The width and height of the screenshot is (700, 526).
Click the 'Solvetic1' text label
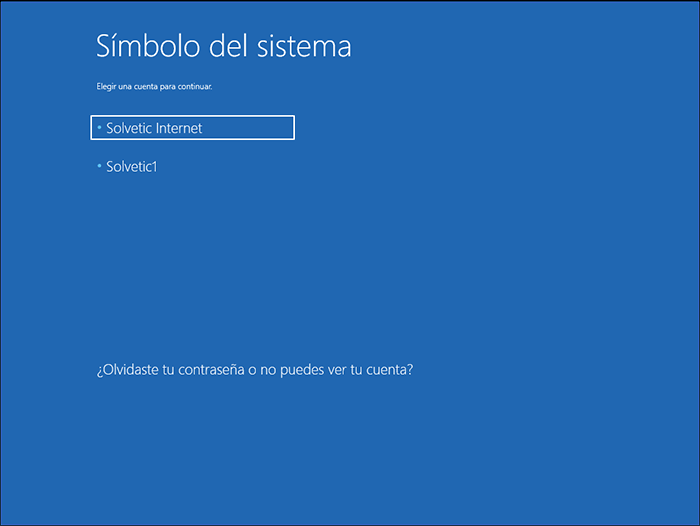click(132, 167)
